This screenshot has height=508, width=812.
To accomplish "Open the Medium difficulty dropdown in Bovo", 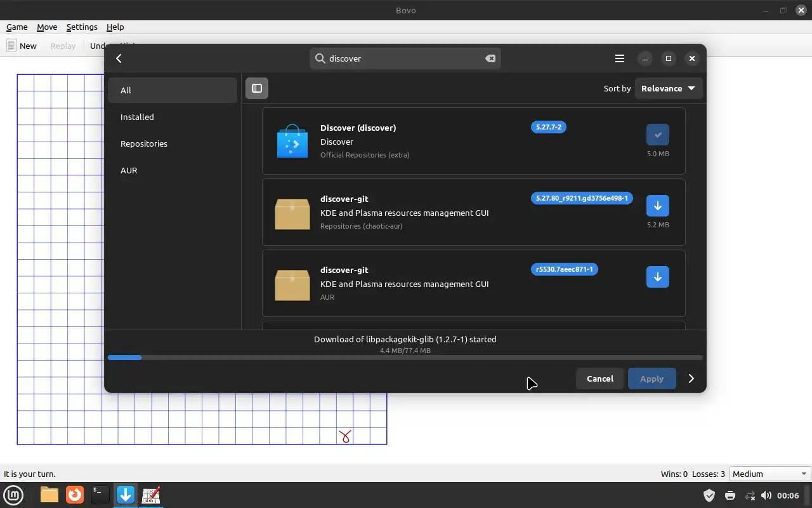I will coord(770,474).
